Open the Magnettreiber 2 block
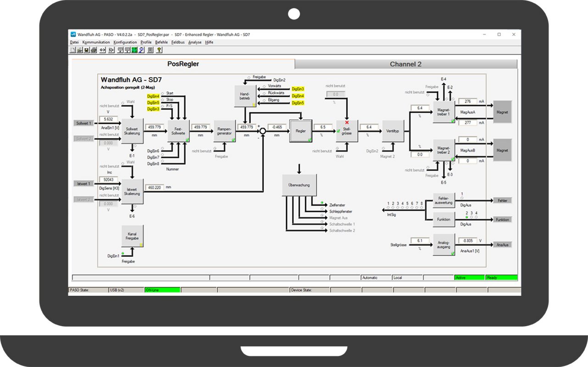The image size is (588, 367). pos(444,150)
